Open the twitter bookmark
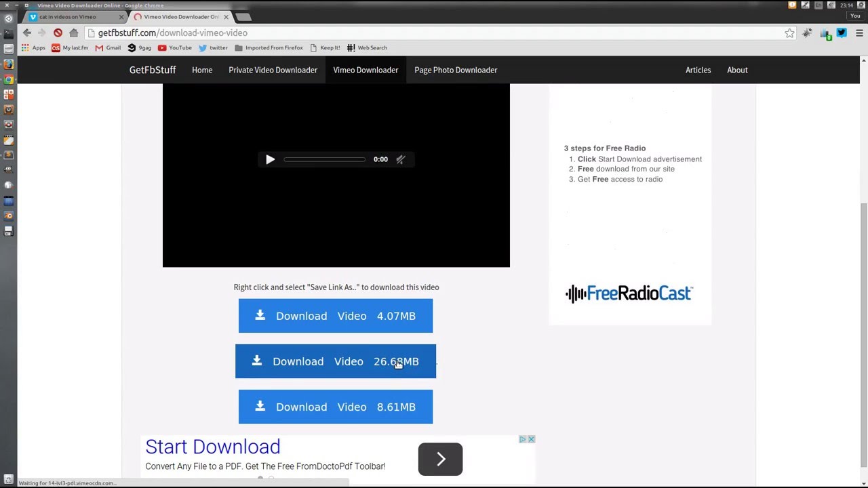 click(213, 47)
